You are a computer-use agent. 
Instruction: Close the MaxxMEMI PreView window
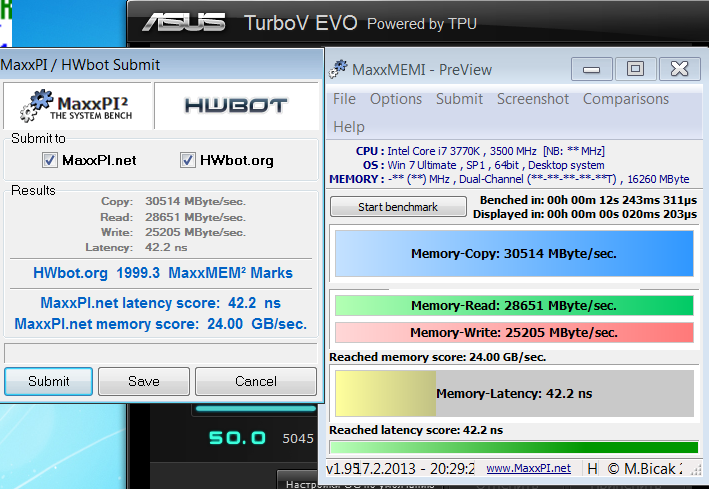[679, 69]
